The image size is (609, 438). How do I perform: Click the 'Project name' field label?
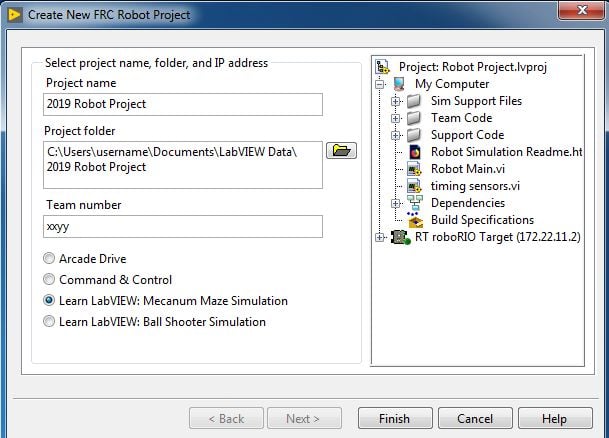click(81, 83)
